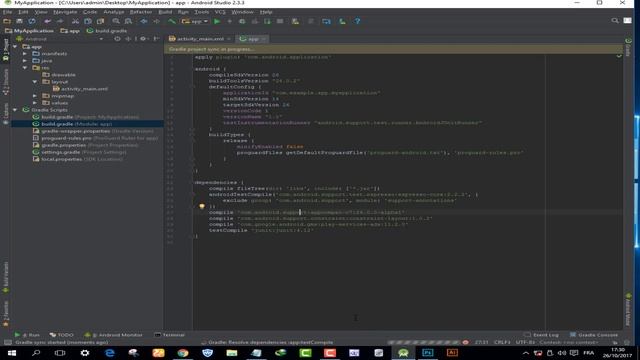Stop Gradle sync with red cancel button
The width and height of the screenshot is (640, 360).
coord(465,342)
